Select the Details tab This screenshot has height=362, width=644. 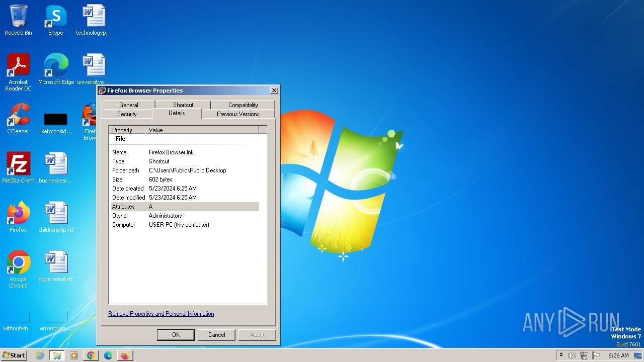click(x=177, y=113)
